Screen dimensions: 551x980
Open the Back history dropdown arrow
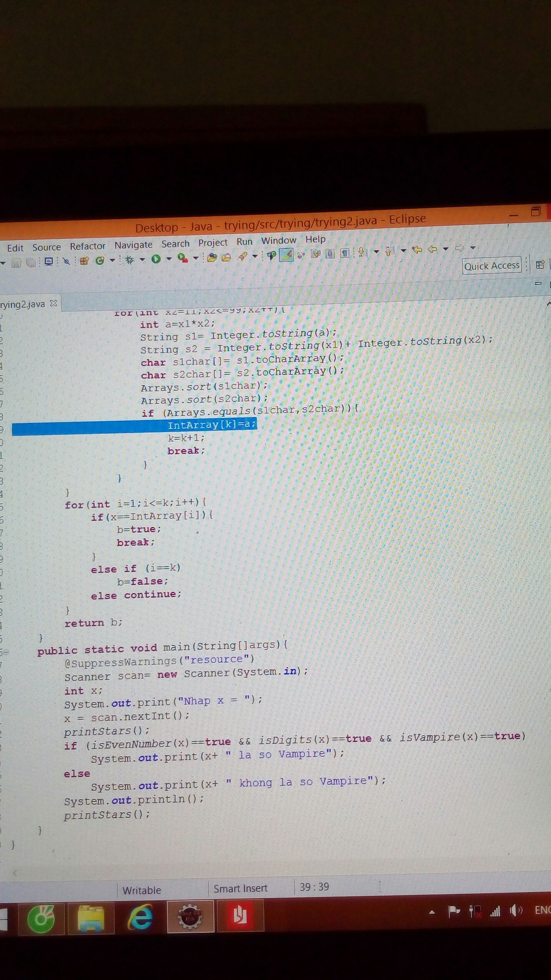point(446,249)
